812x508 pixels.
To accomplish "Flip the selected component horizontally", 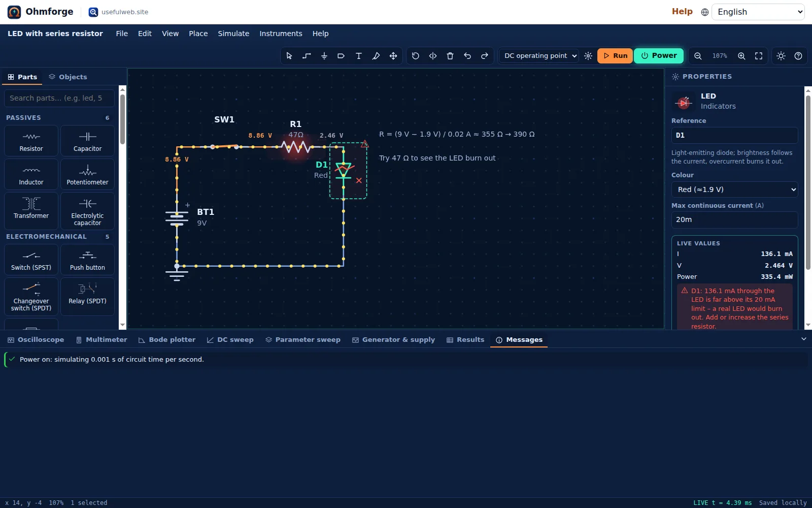I will pos(432,56).
